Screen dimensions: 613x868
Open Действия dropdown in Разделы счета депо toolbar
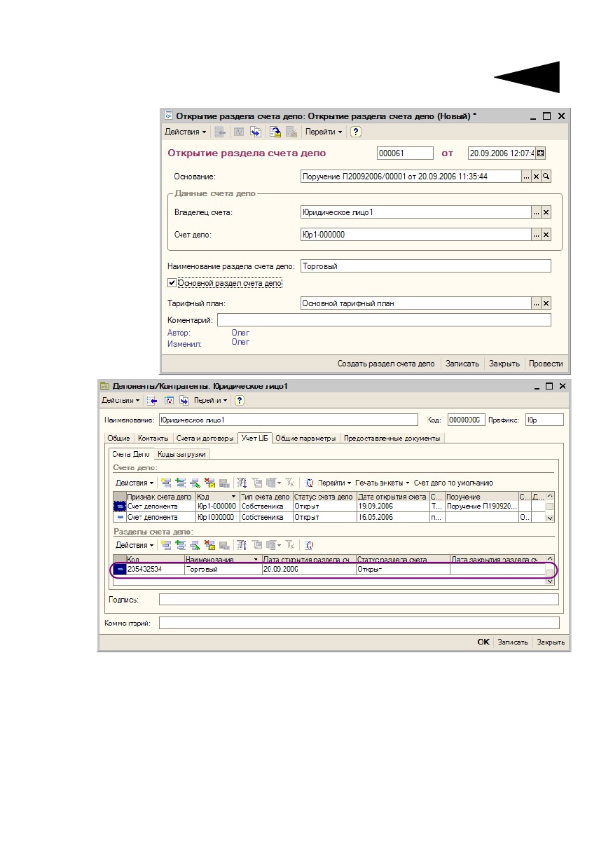[135, 545]
